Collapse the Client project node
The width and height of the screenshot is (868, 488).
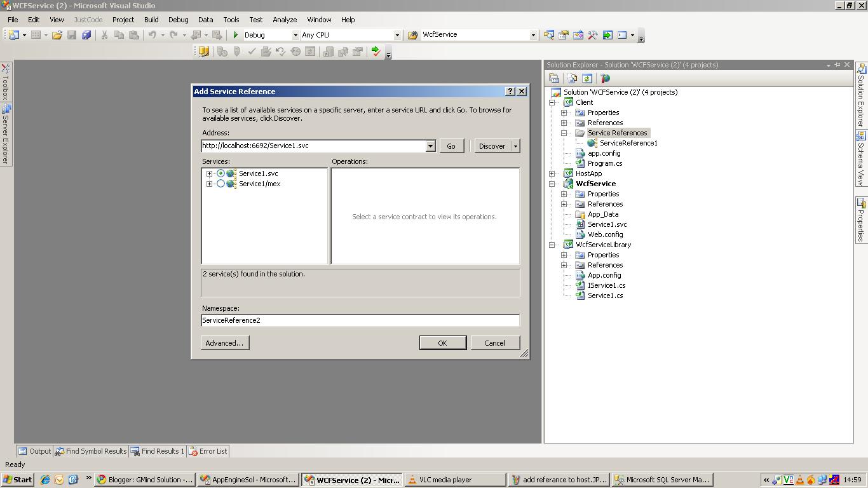click(552, 102)
